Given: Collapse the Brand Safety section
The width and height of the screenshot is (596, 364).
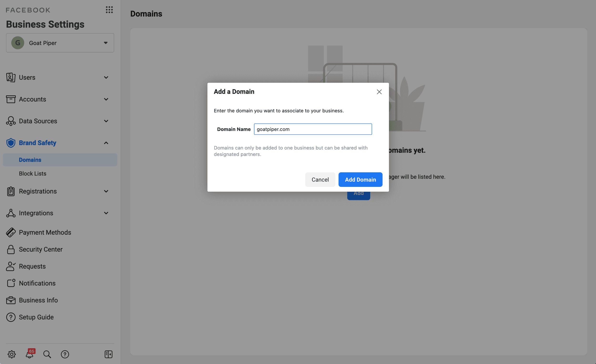Looking at the screenshot, I should [x=106, y=143].
